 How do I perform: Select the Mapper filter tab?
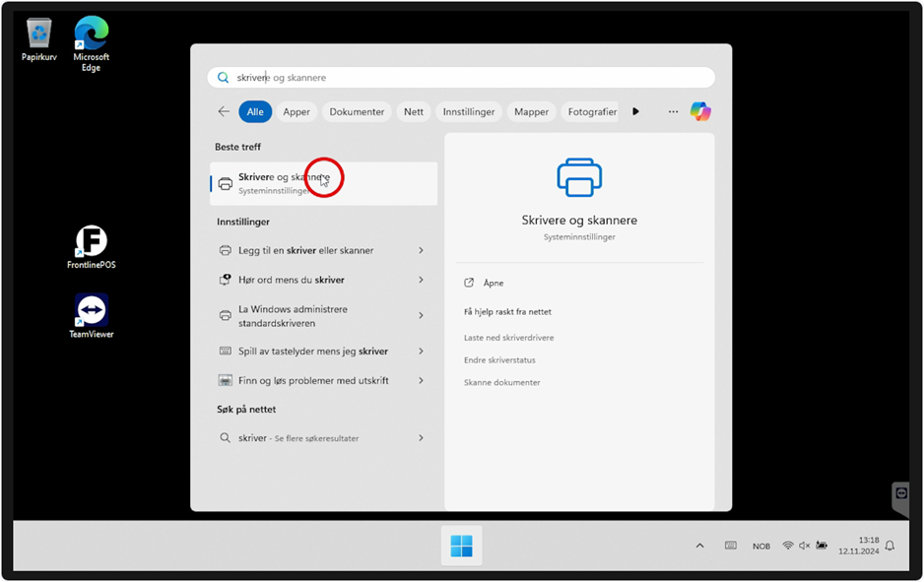(x=531, y=111)
